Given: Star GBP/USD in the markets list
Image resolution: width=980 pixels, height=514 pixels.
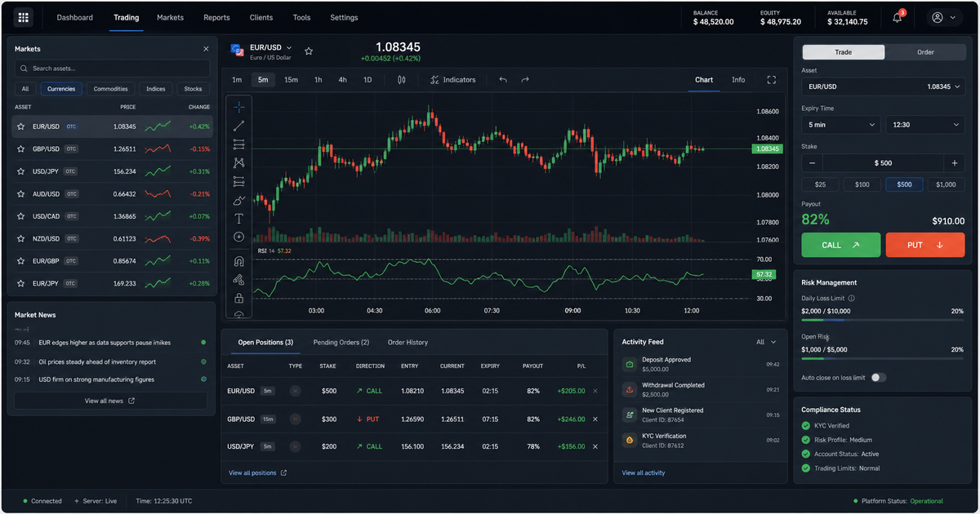Looking at the screenshot, I should 21,149.
